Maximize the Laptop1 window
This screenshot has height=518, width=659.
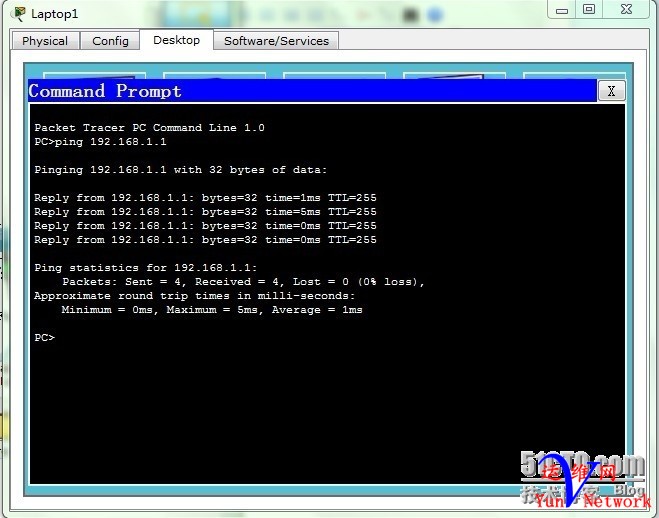[589, 9]
